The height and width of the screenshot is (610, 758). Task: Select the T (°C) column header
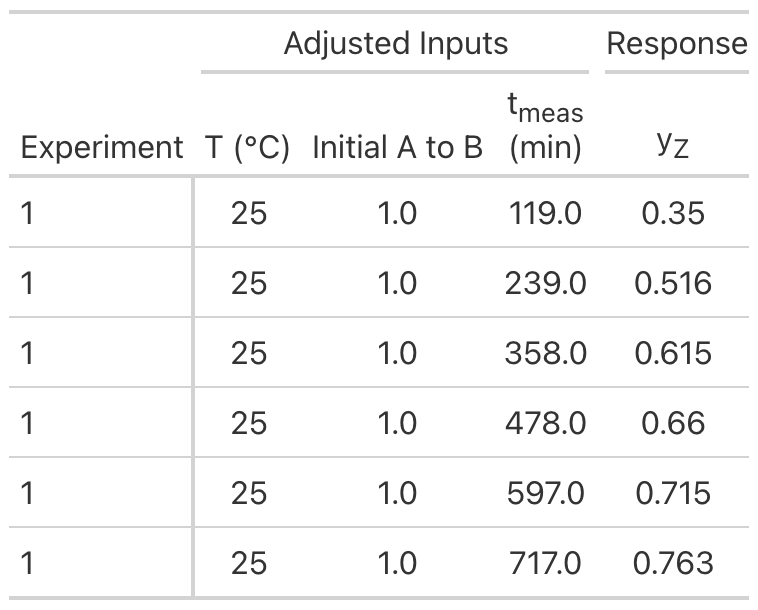coord(247,147)
